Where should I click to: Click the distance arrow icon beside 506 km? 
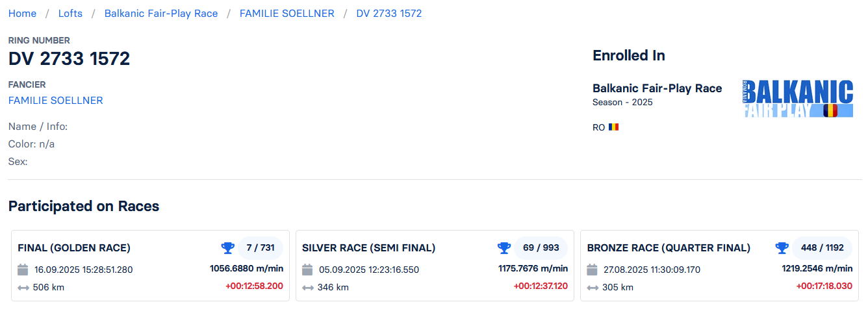coord(23,287)
